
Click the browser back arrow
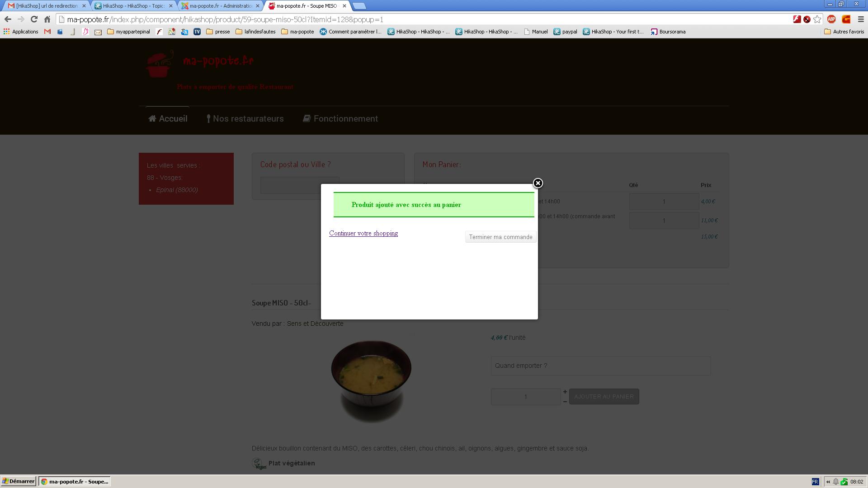pyautogui.click(x=8, y=19)
